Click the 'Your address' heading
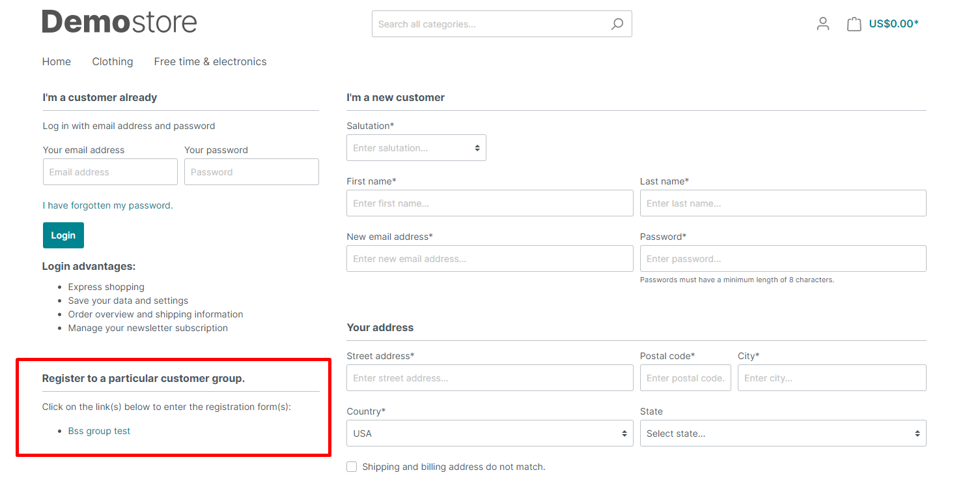 pyautogui.click(x=380, y=327)
